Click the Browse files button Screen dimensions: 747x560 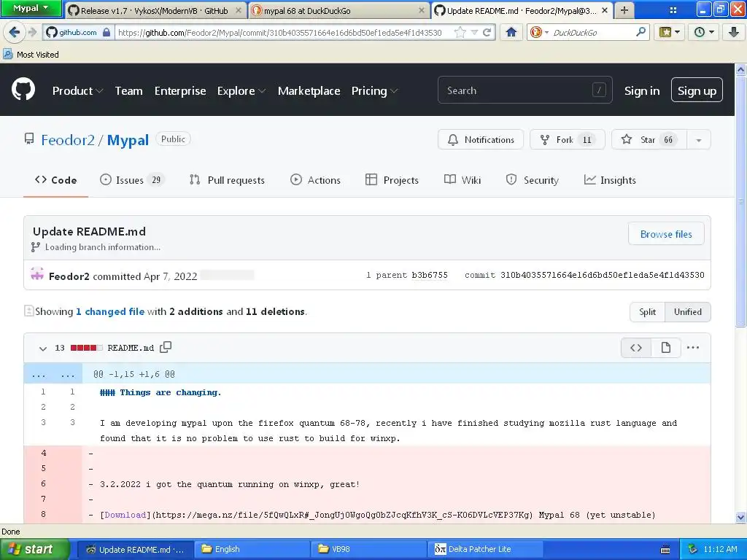click(x=666, y=234)
